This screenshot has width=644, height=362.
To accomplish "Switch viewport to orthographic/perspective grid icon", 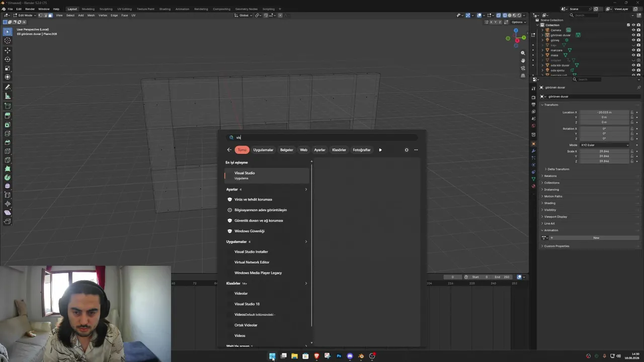I will 523,75.
